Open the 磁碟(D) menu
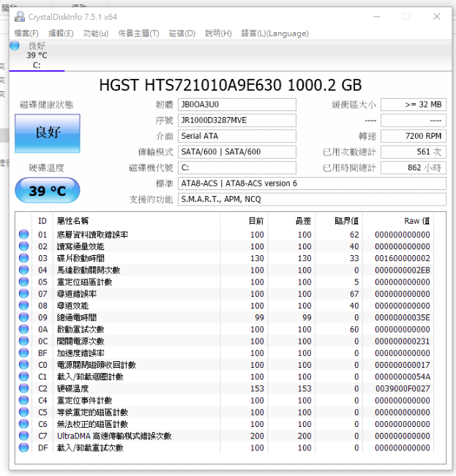The height and width of the screenshot is (476, 456). point(182,33)
